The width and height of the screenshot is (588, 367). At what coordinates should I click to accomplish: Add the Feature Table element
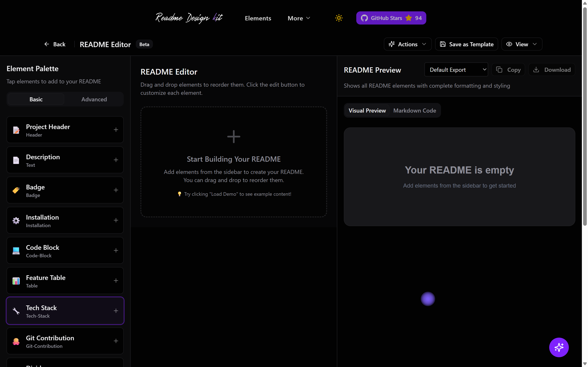116,281
